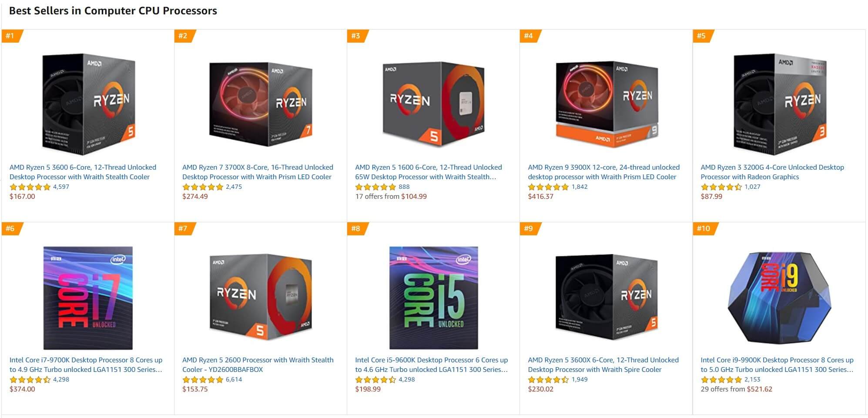This screenshot has height=418, width=868.
Task: Open the Intel Core i7 Unlocked image
Action: click(88, 298)
